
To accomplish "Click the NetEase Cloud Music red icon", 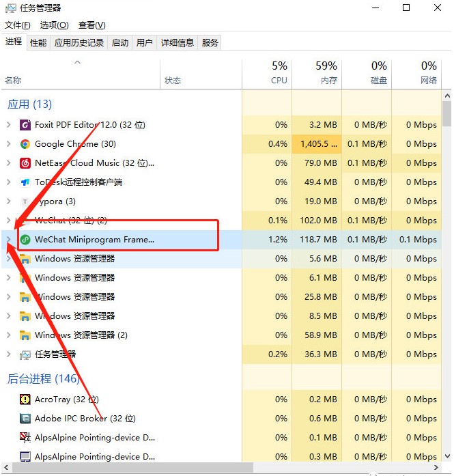I will click(25, 163).
